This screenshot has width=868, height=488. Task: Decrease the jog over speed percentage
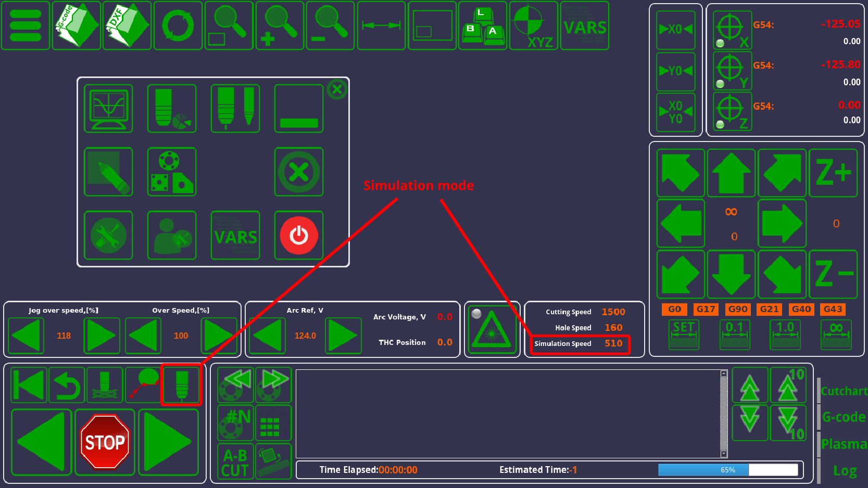click(x=26, y=336)
